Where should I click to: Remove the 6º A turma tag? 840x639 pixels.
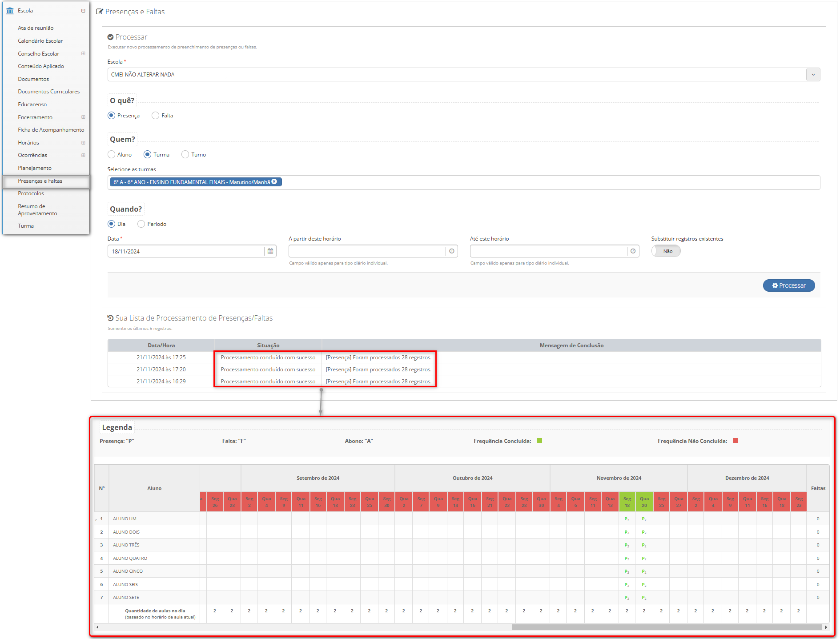click(274, 182)
